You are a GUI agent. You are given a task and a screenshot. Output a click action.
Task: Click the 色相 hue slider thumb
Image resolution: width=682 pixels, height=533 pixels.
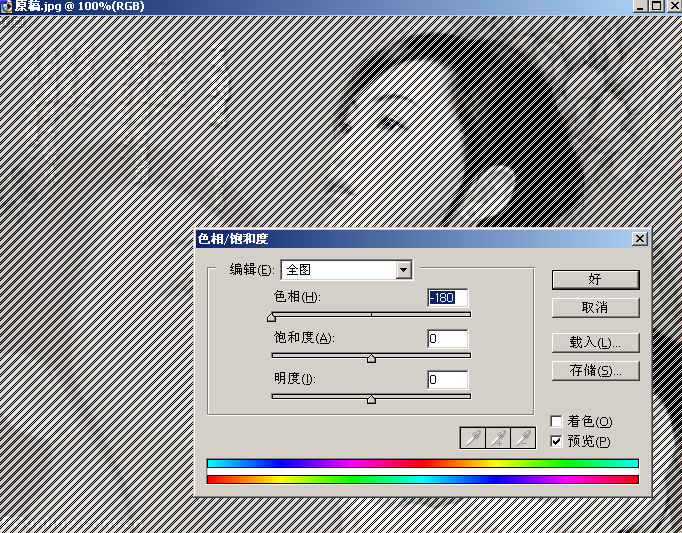point(271,317)
